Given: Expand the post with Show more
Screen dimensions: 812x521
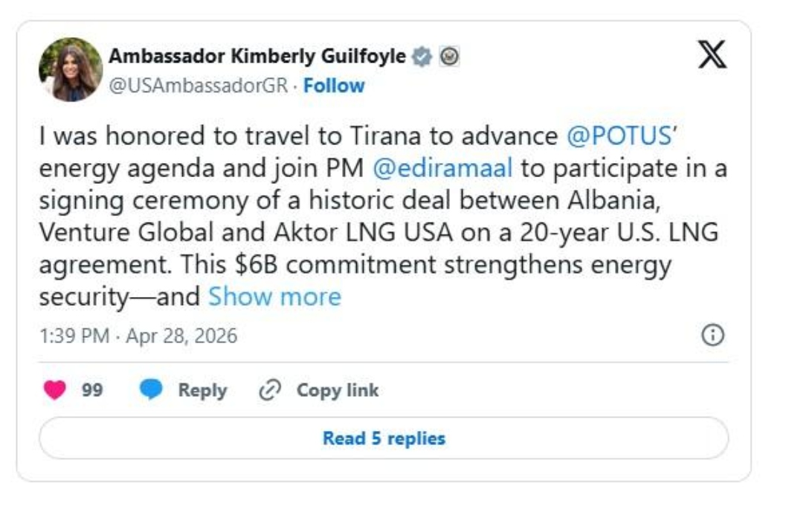Looking at the screenshot, I should click(274, 297).
